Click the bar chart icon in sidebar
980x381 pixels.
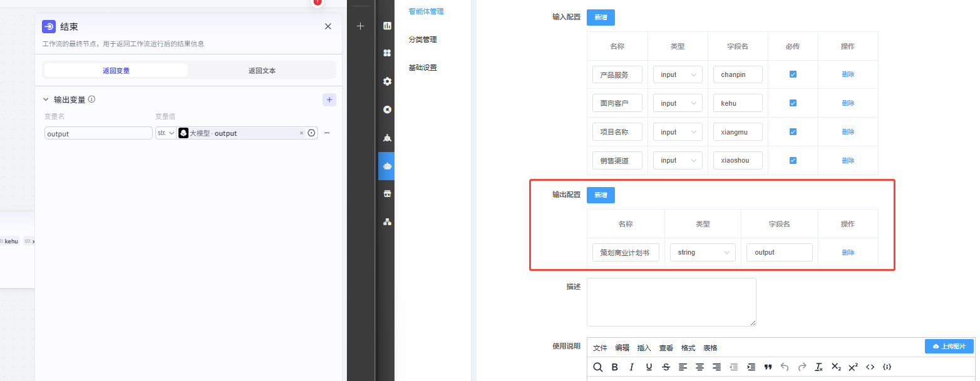pyautogui.click(x=387, y=26)
